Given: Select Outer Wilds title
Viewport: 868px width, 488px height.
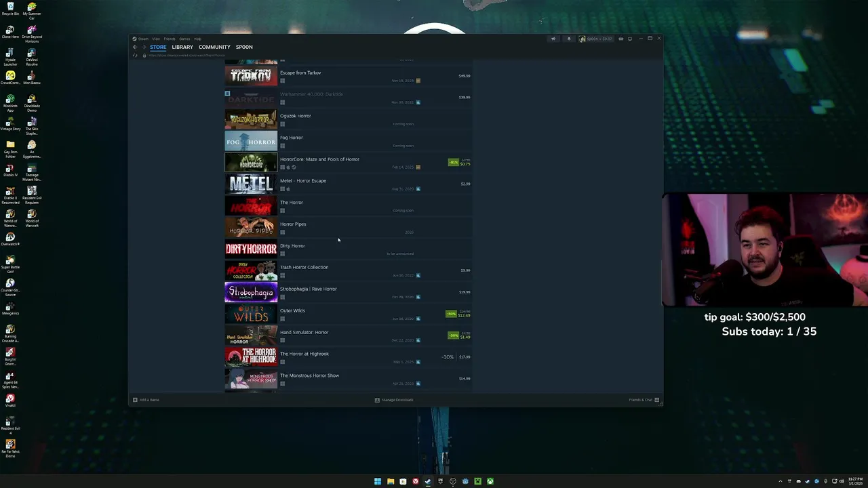Looking at the screenshot, I should [292, 311].
